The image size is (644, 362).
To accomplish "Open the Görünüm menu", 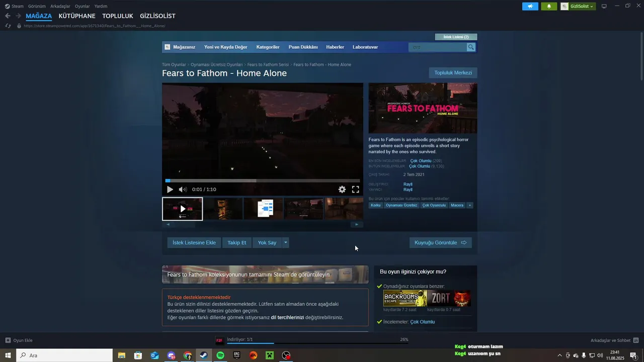I will pos(37,6).
